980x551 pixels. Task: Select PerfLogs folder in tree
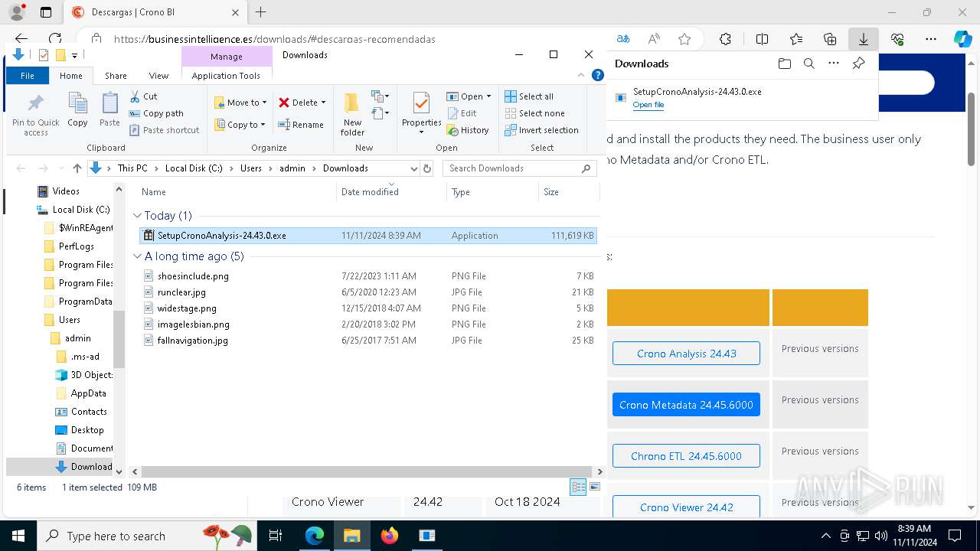(69, 246)
